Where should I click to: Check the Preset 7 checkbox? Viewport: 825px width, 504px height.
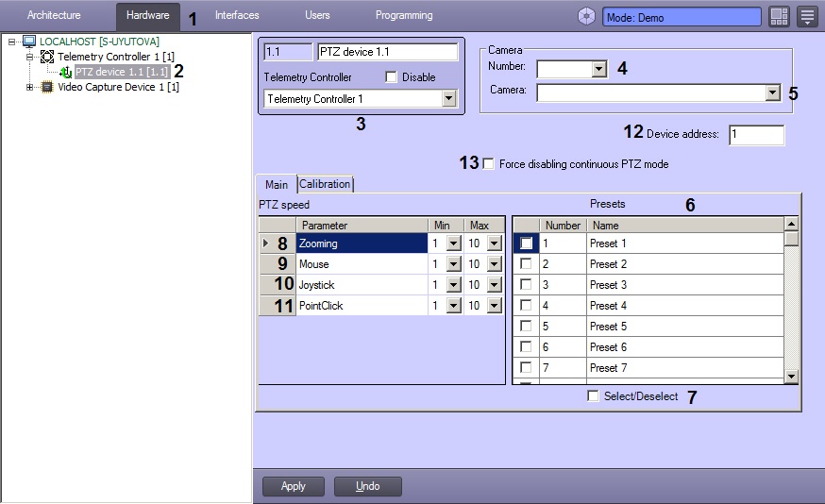(526, 367)
